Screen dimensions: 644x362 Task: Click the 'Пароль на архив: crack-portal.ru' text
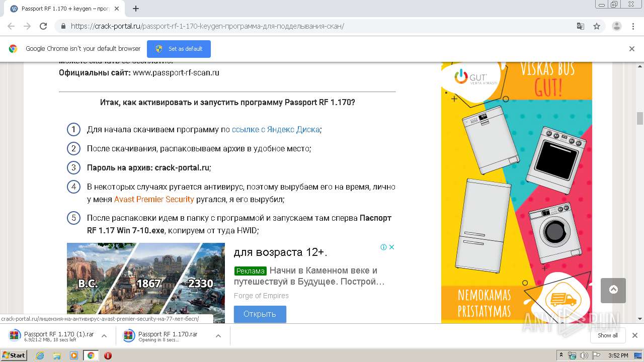pyautogui.click(x=149, y=167)
